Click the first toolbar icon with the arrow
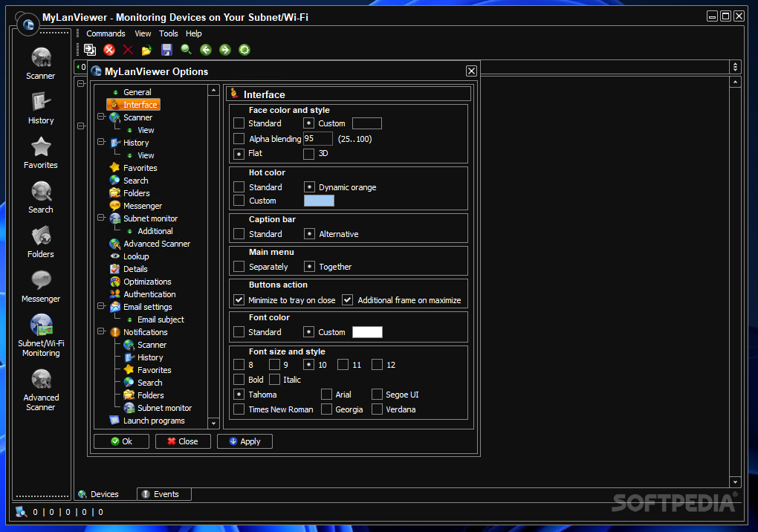 point(90,50)
